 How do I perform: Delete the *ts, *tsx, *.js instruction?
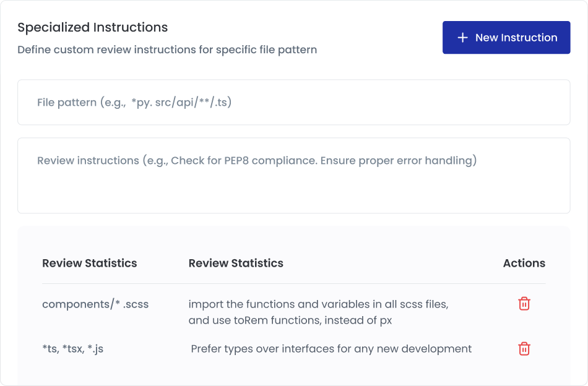coord(524,349)
